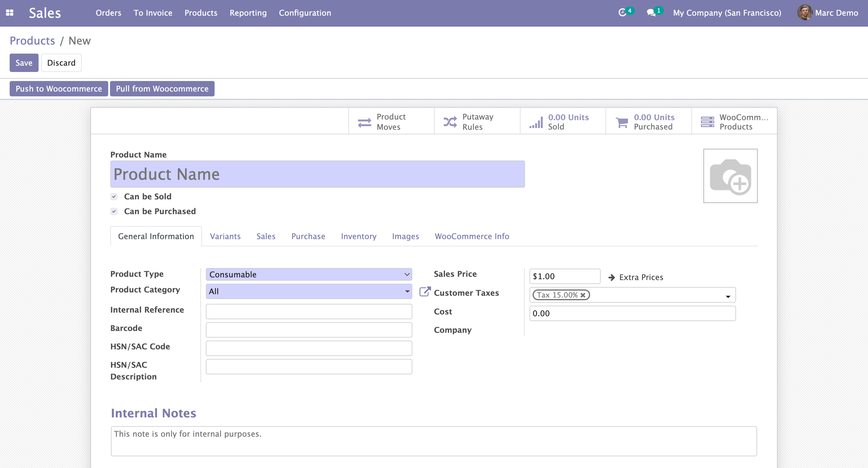Click the product image upload placeholder
This screenshot has width=868, height=468.
(730, 176)
